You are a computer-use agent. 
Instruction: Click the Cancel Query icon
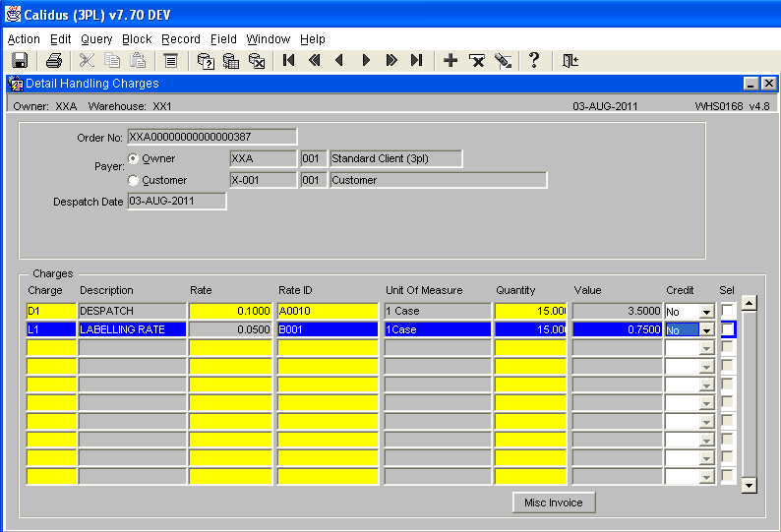(x=257, y=61)
